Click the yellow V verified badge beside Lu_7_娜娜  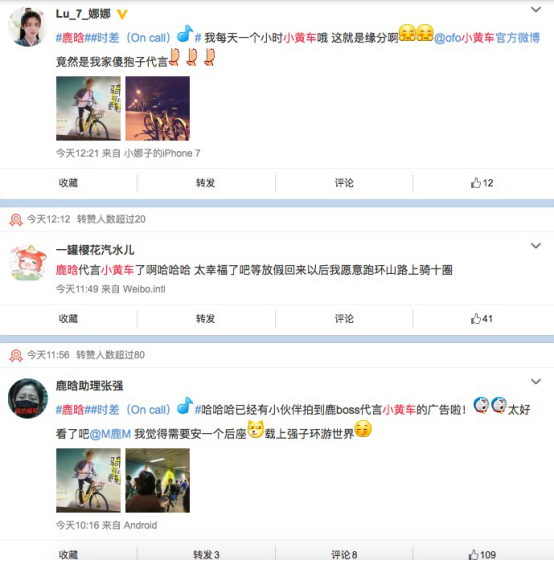pyautogui.click(x=122, y=14)
